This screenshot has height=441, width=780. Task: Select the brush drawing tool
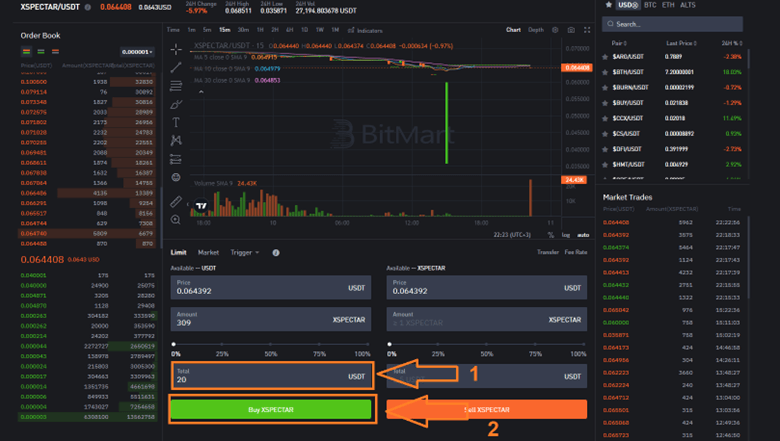(176, 104)
